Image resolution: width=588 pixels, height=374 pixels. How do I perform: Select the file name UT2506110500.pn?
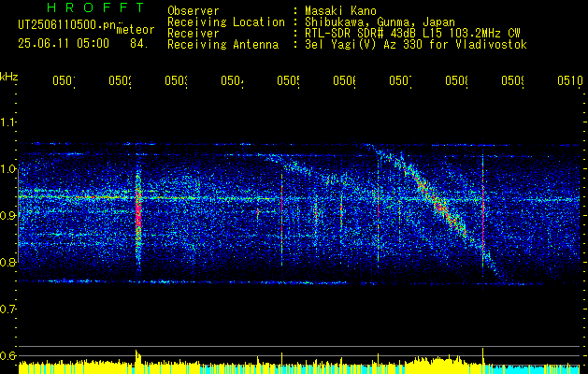pyautogui.click(x=66, y=25)
